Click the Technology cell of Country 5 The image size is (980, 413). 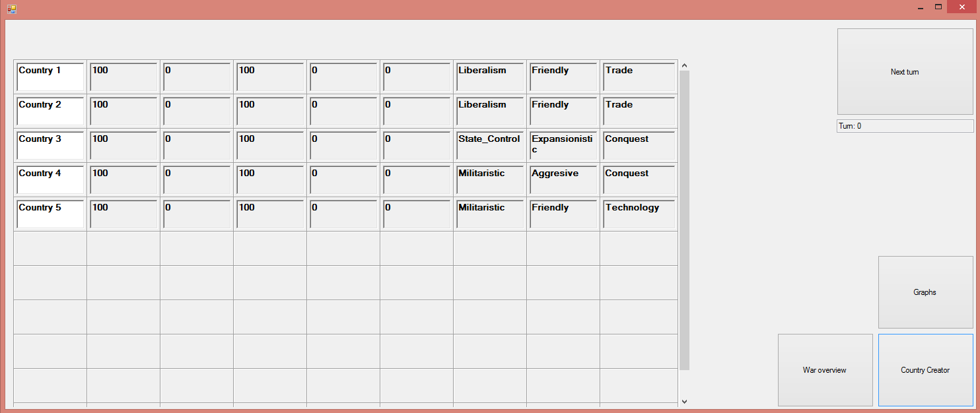click(x=638, y=214)
